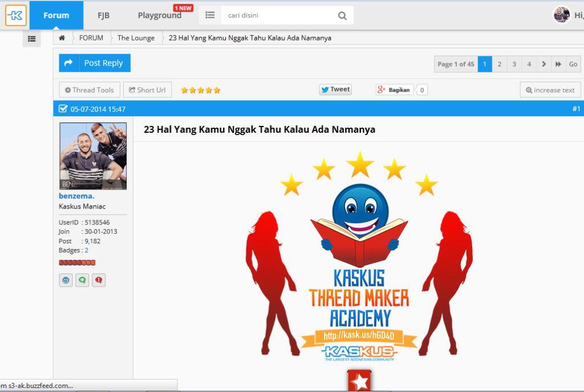Image resolution: width=584 pixels, height=392 pixels.
Task: Click the blue user status icon
Action: click(66, 280)
